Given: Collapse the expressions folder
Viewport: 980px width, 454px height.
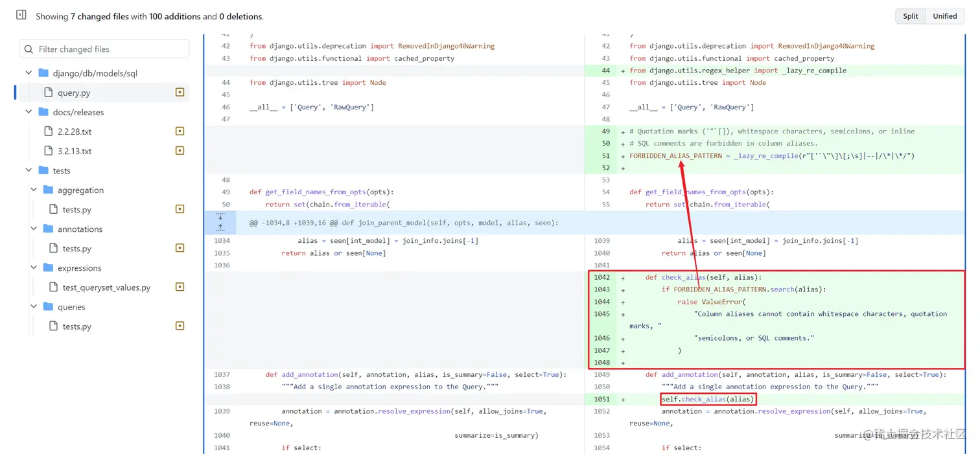Looking at the screenshot, I should pyautogui.click(x=34, y=267).
